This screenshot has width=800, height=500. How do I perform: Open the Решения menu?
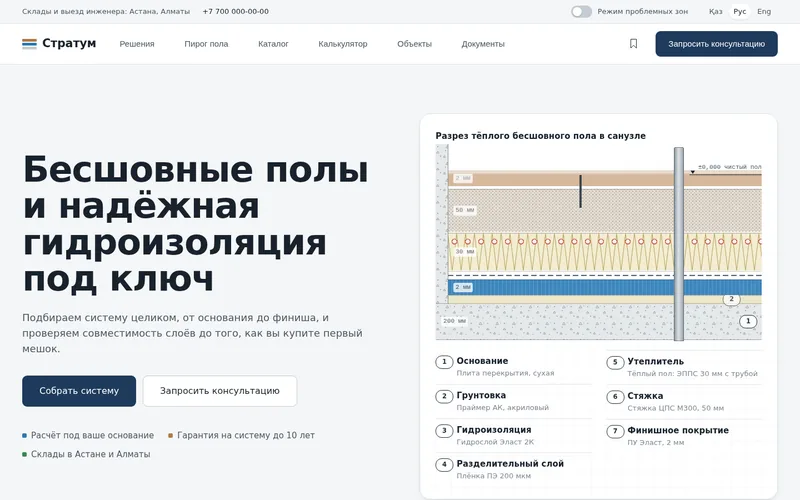[x=137, y=44]
